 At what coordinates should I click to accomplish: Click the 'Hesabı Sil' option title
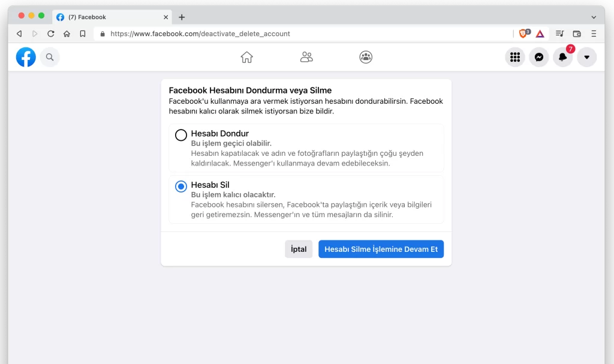210,185
